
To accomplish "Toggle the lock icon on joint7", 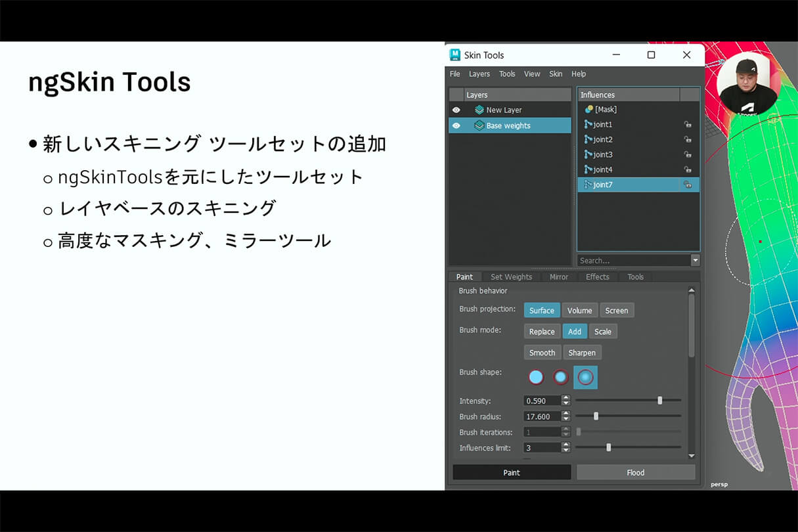I will pos(688,185).
